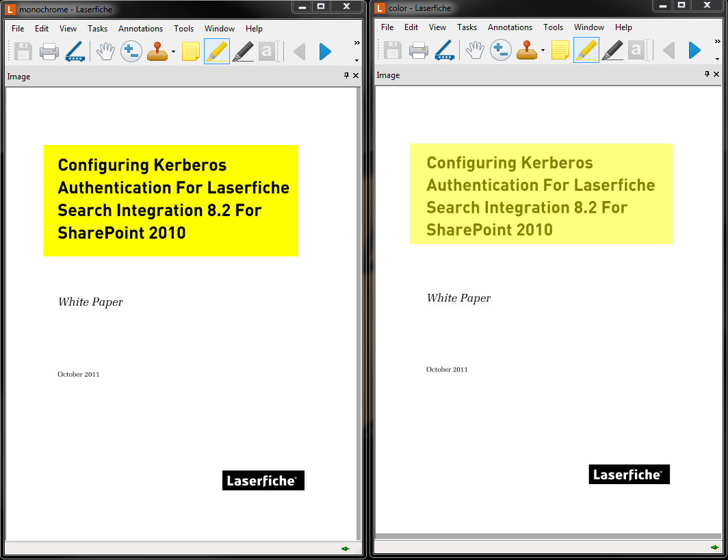
Task: Select Sticky Note tool in monochrome window
Action: pyautogui.click(x=191, y=51)
